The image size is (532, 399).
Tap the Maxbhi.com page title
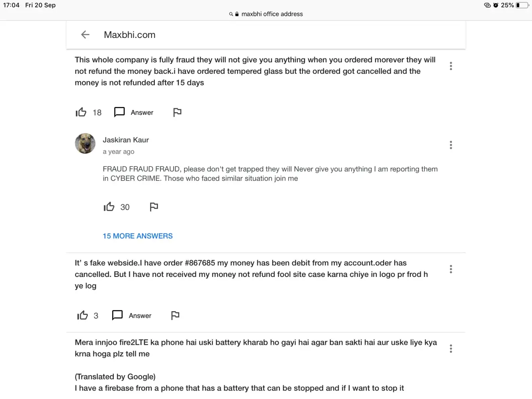(130, 35)
